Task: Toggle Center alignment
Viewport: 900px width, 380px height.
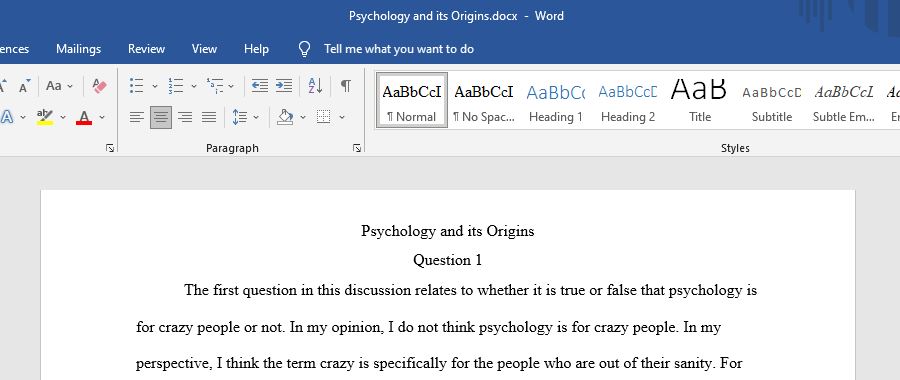Action: click(x=161, y=117)
